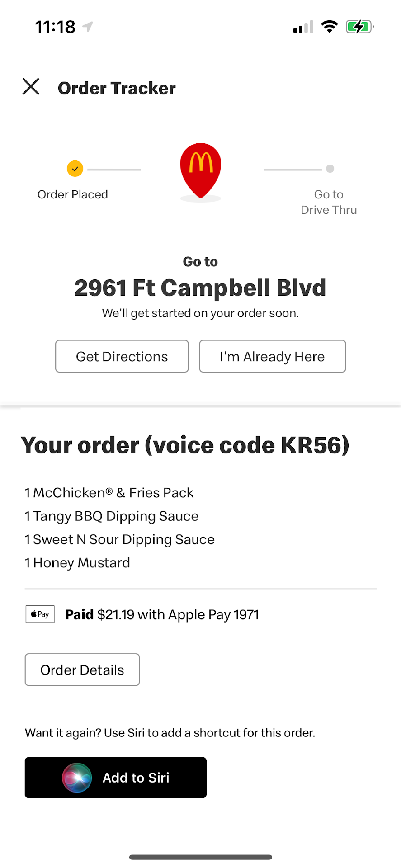The width and height of the screenshot is (401, 868).
Task: Close the Order Tracker screen
Action: click(x=31, y=86)
